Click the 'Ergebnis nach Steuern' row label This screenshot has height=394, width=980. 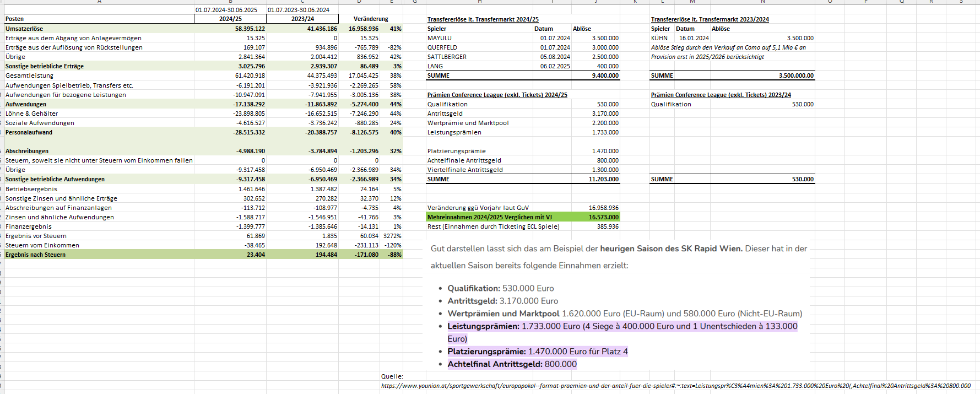coord(36,255)
